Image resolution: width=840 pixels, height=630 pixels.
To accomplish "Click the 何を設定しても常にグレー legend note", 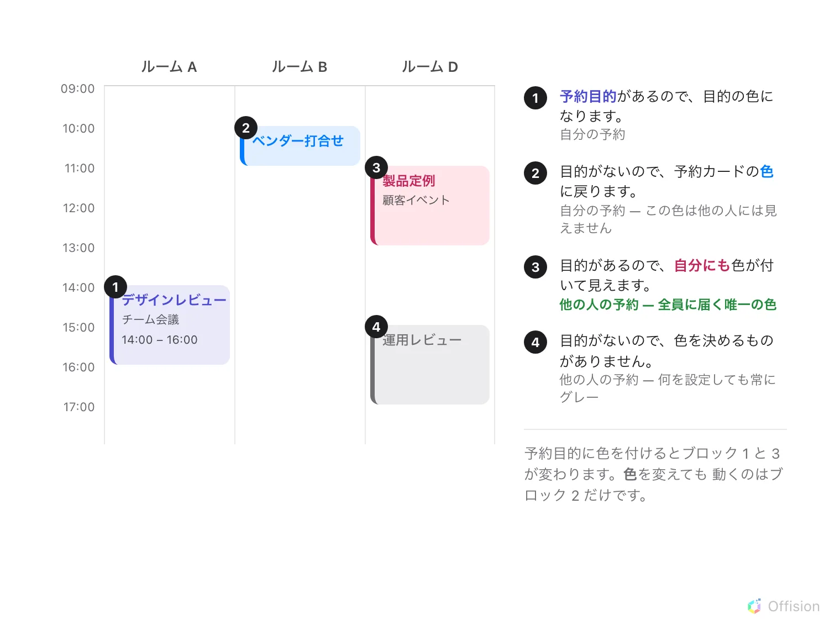I will pyautogui.click(x=668, y=389).
